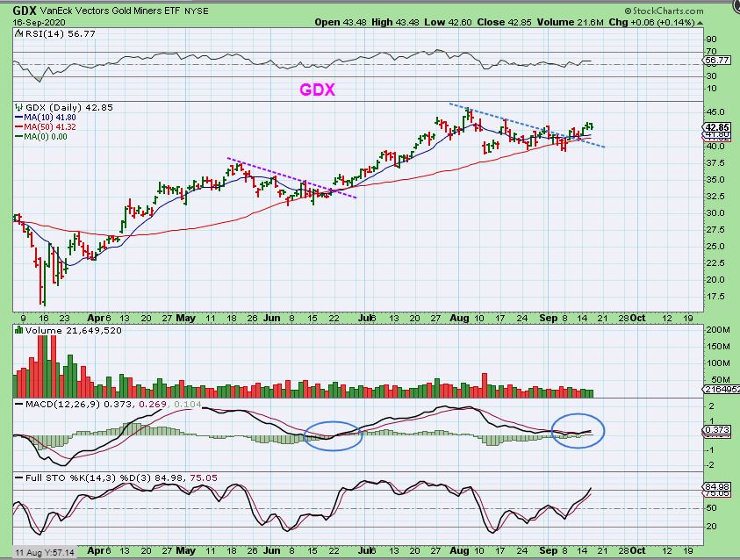Click the 0.373 MACD value tag

717,430
